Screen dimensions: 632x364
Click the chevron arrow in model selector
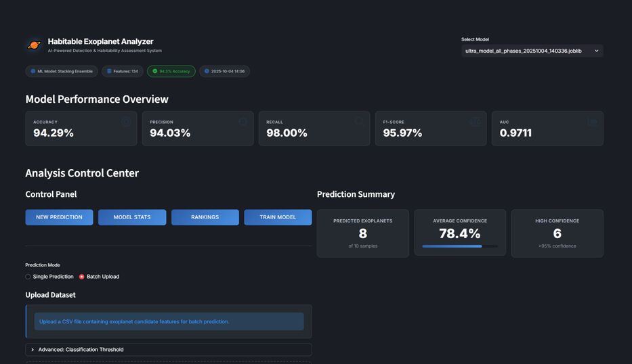[596, 51]
